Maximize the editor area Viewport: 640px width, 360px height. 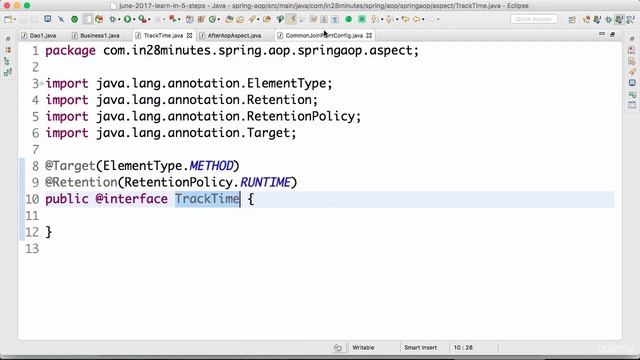click(612, 35)
